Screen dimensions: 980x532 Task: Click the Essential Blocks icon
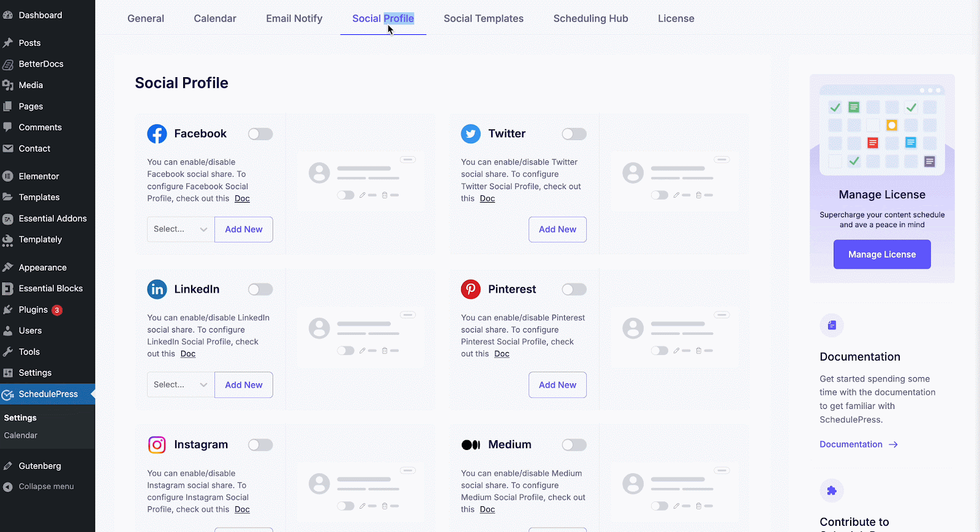(8, 288)
